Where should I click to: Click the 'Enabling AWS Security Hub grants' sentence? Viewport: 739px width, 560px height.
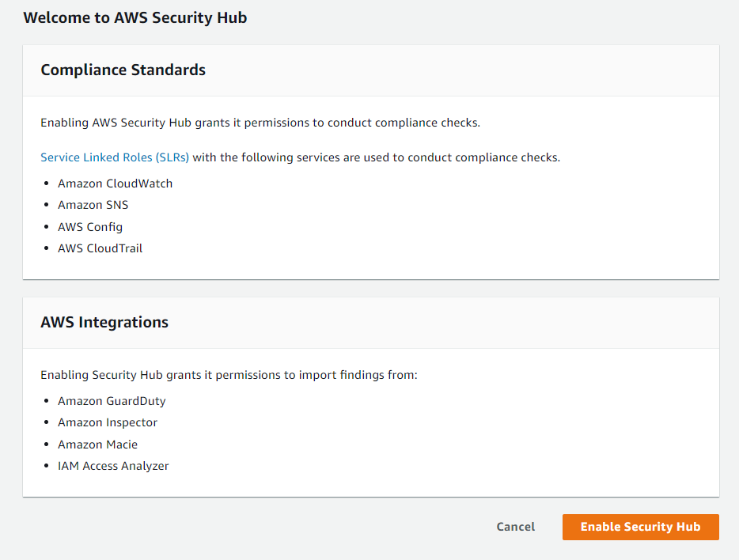pyautogui.click(x=260, y=123)
